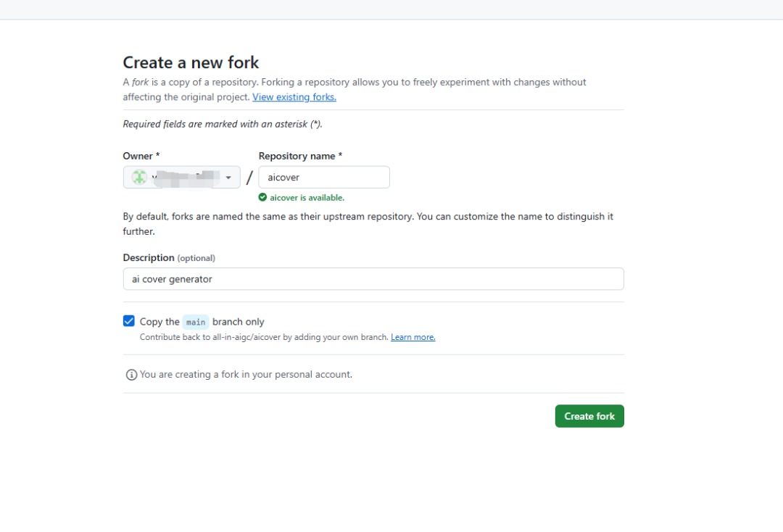Click the green availability checkmark icon
This screenshot has height=532, width=783.
coord(262,197)
